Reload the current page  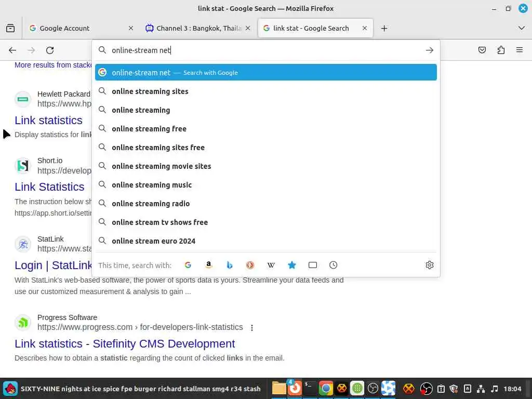(x=50, y=50)
